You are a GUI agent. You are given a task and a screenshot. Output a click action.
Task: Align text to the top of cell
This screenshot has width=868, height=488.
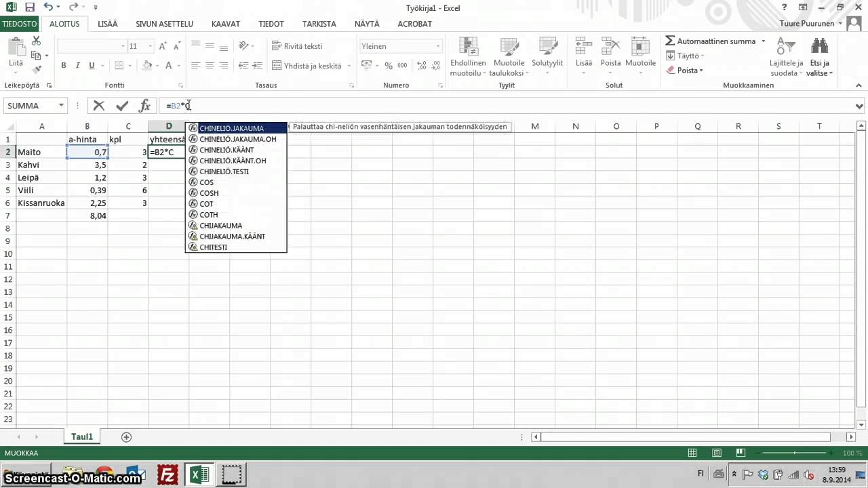click(195, 45)
